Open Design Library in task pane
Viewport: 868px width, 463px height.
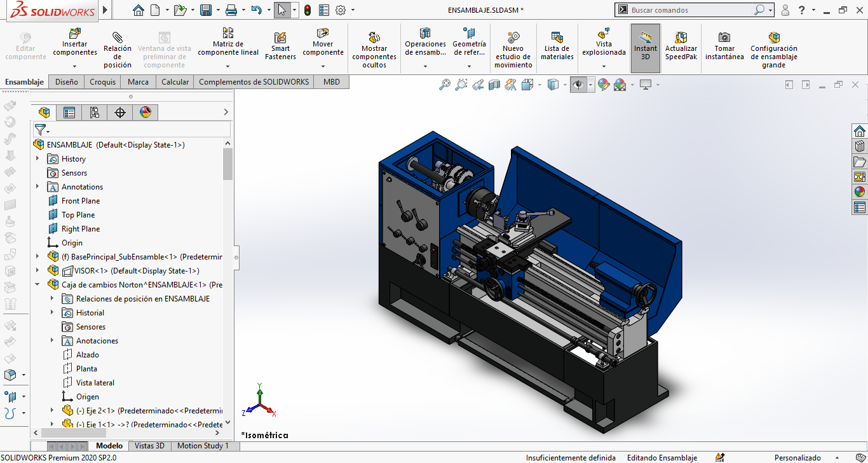860,146
